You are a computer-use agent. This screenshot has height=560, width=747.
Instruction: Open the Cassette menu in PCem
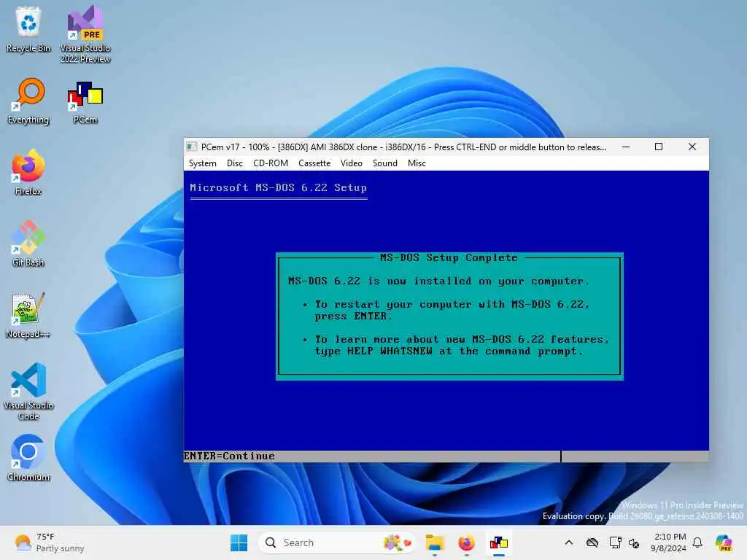pyautogui.click(x=314, y=163)
